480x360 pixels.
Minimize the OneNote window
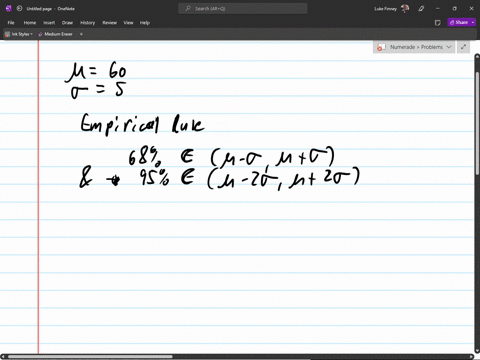(x=438, y=9)
